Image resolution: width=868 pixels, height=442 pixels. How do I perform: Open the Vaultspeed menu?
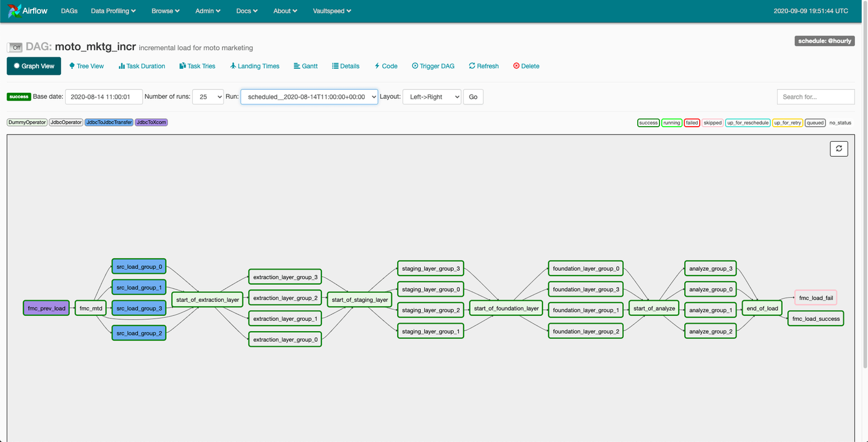pos(332,11)
